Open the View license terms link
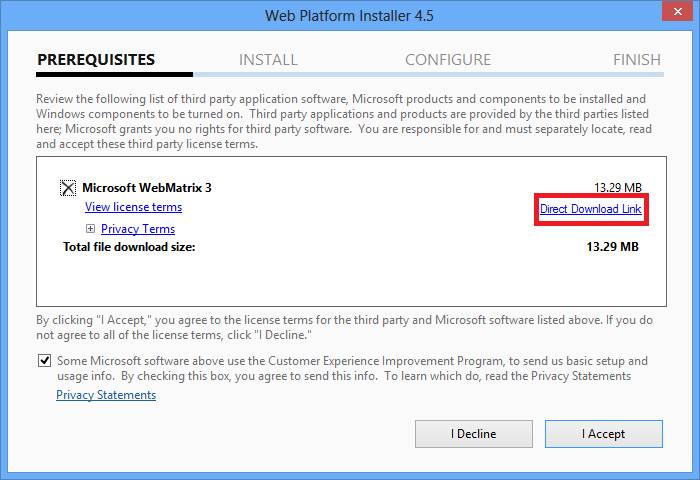The width and height of the screenshot is (700, 480). click(x=133, y=207)
